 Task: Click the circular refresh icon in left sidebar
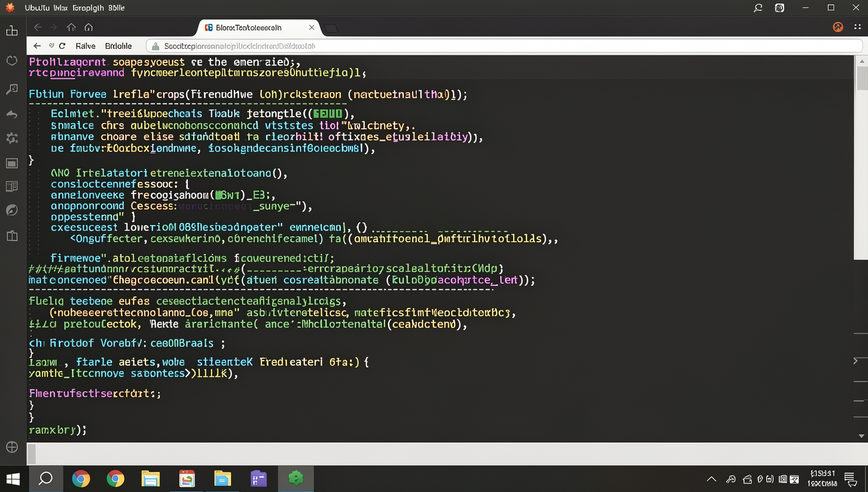(x=12, y=60)
